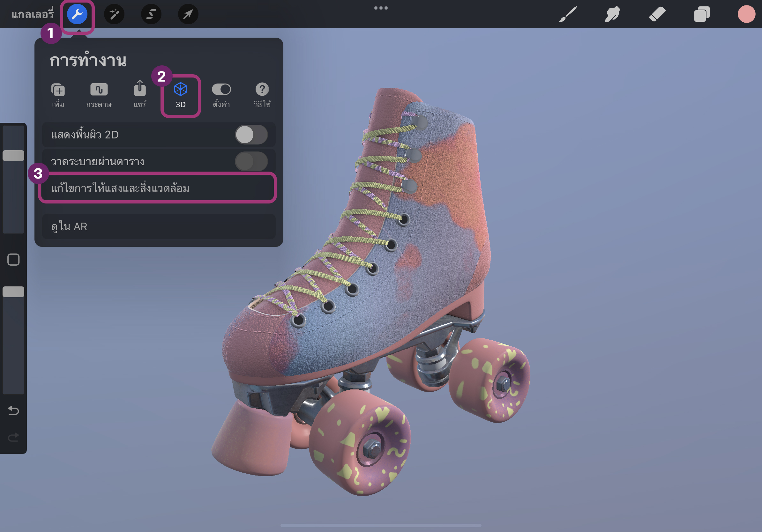This screenshot has height=532, width=762.
Task: Toggle the แสดงพื้นผิว 2D switch
Action: (x=251, y=135)
